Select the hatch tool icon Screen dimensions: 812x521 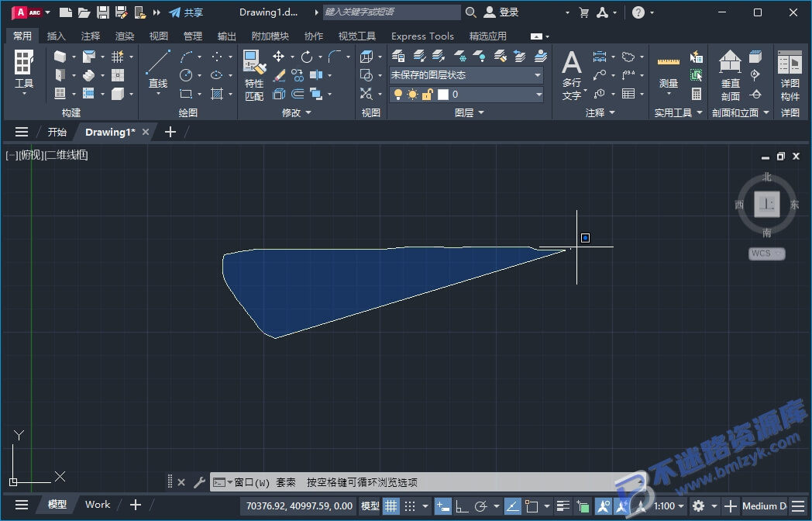[x=216, y=94]
